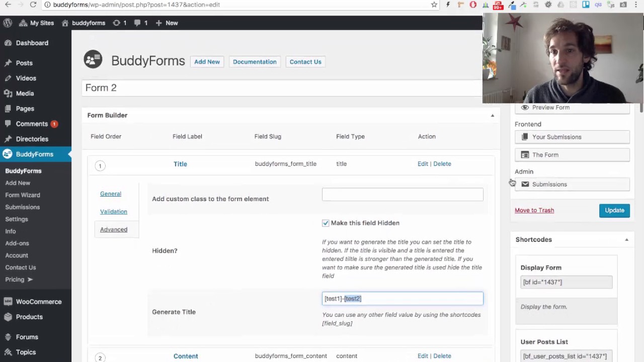Click the BuddyForms icon in sidebar
644x362 pixels.
tap(8, 154)
